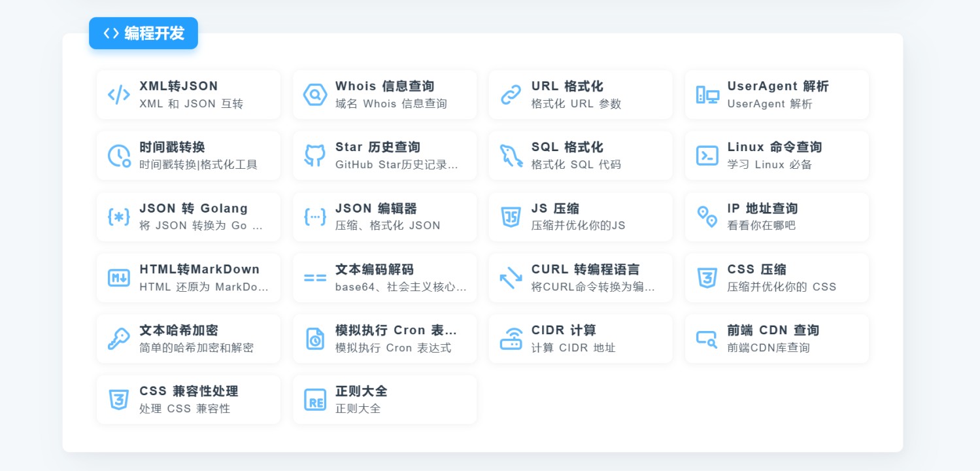Screen dimensions: 980x471
Task: Click the description 压缩、格式化 JSON
Action: (x=388, y=226)
